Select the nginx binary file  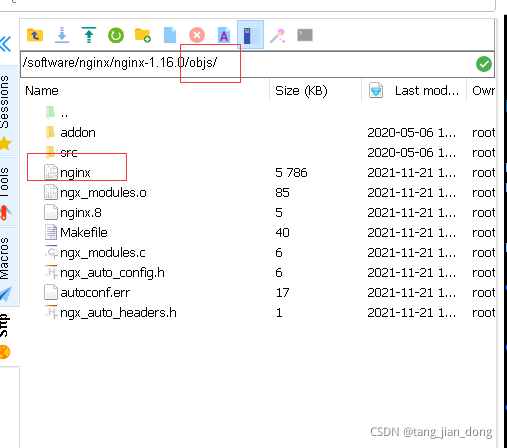tap(75, 173)
